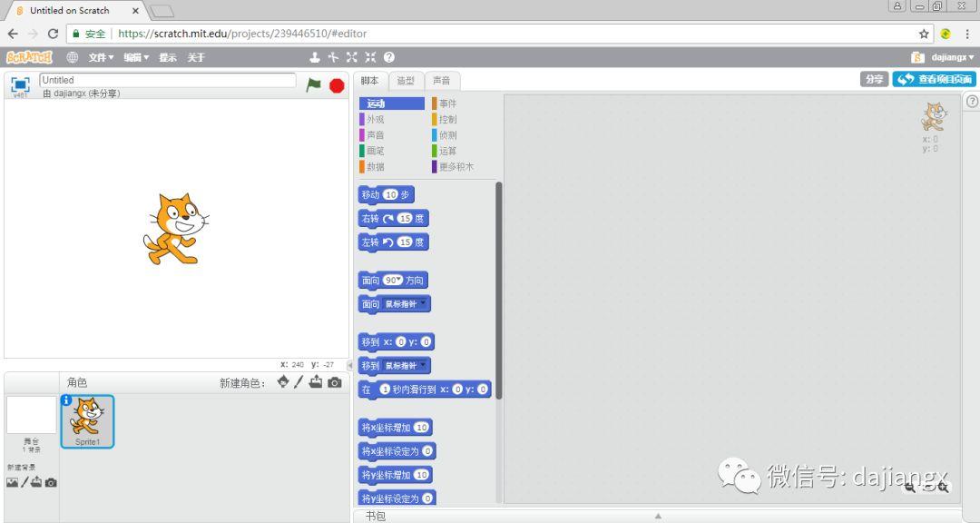Screen dimensions: 980x523
Task: Switch to the 造型 tab
Action: tap(406, 81)
